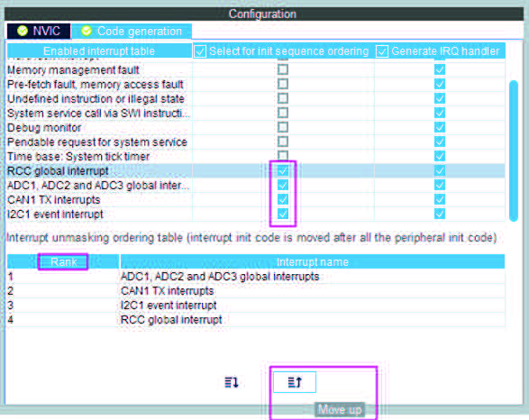This screenshot has width=529, height=420.
Task: Uncheck init ordering for RCC global interrupt
Action: [x=283, y=170]
